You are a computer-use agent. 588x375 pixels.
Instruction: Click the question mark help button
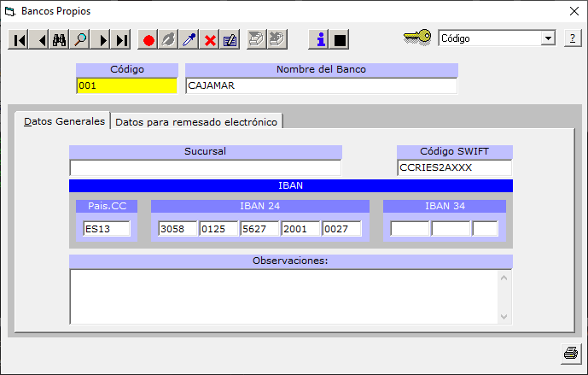[572, 38]
